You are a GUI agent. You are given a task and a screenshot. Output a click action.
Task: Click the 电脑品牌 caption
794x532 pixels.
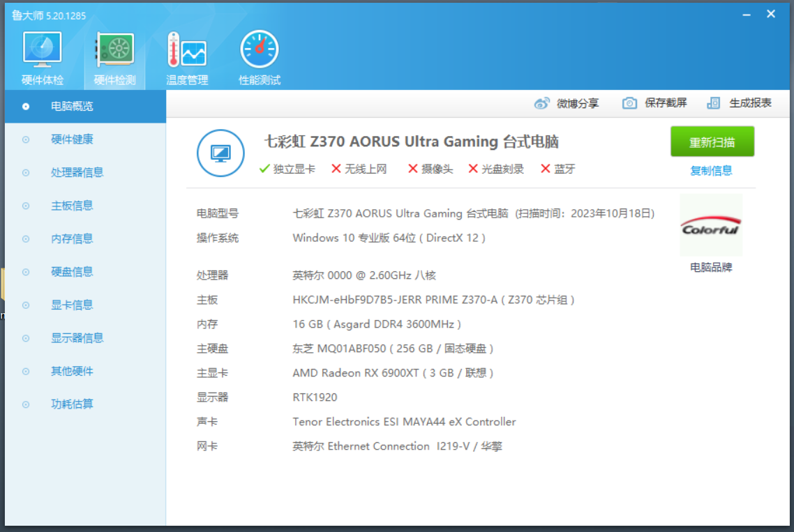(711, 267)
